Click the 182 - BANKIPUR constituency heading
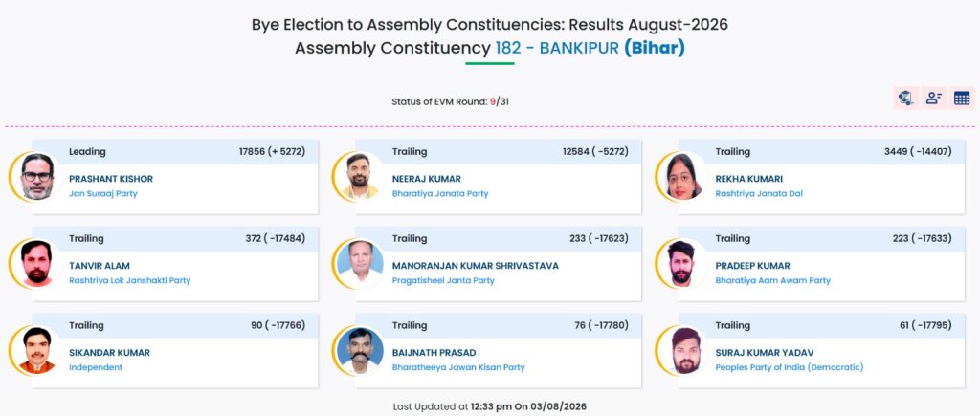The height and width of the screenshot is (416, 980). pos(557,48)
